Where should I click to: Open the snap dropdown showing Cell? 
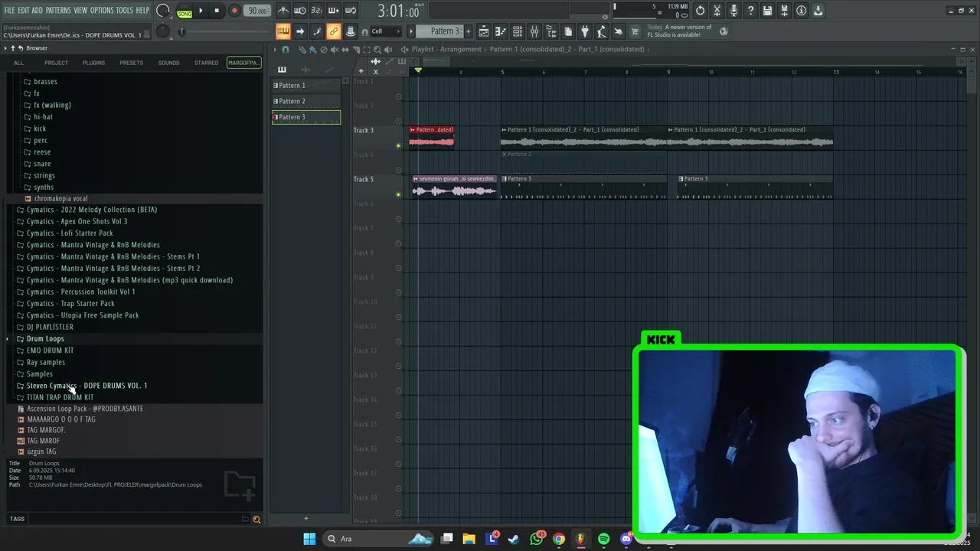click(x=386, y=31)
